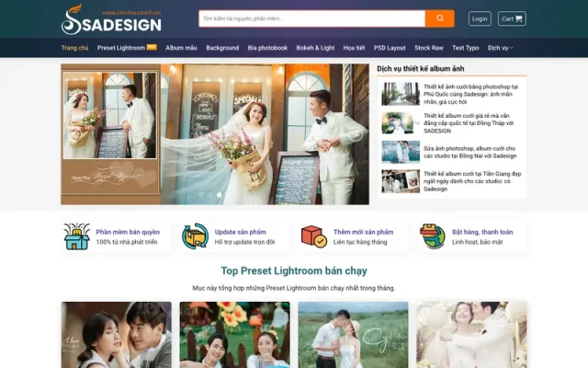Open Bìa photobook menu item
This screenshot has width=588, height=368.
267,48
